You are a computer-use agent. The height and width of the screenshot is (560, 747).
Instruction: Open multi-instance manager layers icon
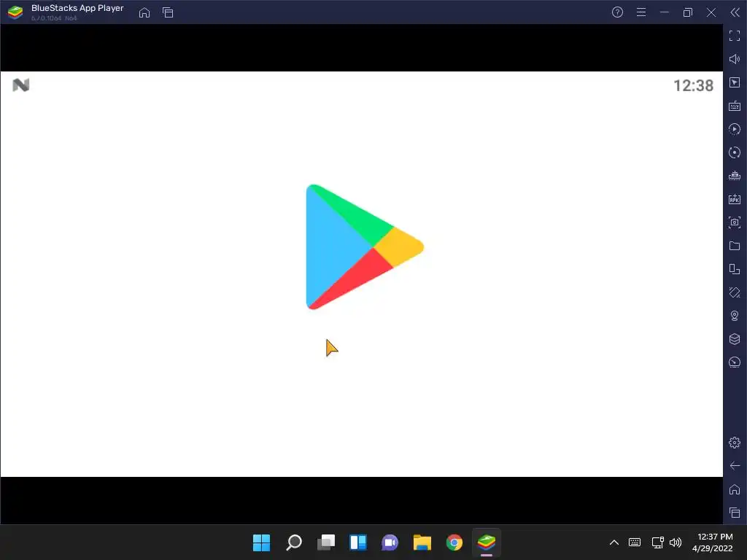pyautogui.click(x=735, y=339)
